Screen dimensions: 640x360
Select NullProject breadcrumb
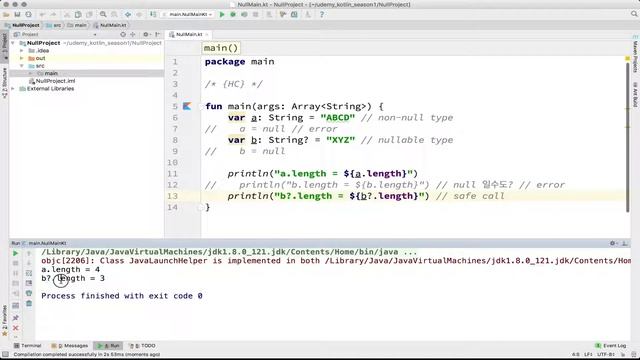pyautogui.click(x=22, y=25)
